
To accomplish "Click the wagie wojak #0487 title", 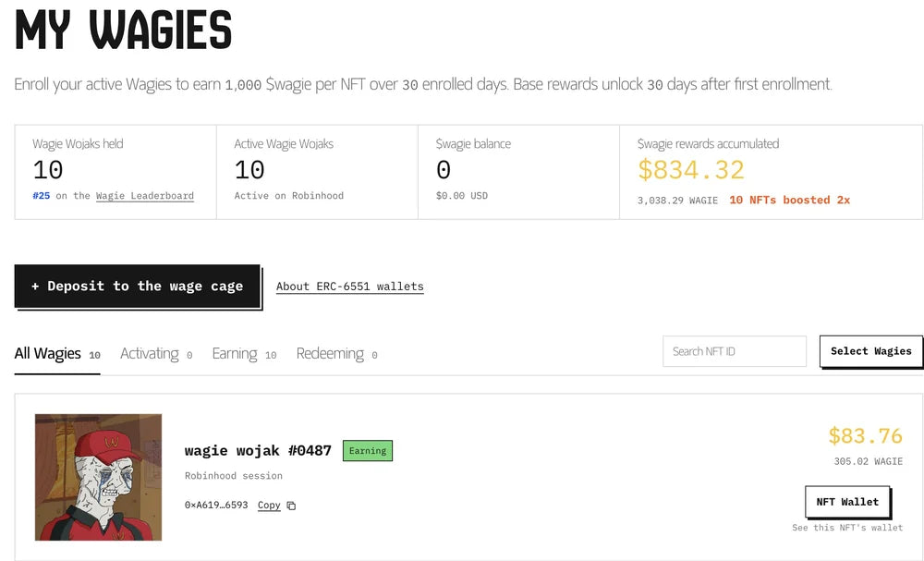I will pos(258,451).
